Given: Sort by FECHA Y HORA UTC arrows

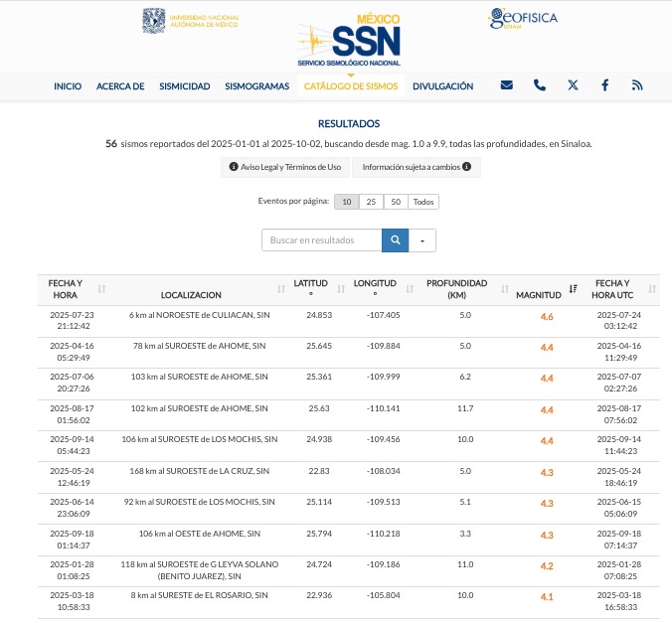Looking at the screenshot, I should point(652,289).
